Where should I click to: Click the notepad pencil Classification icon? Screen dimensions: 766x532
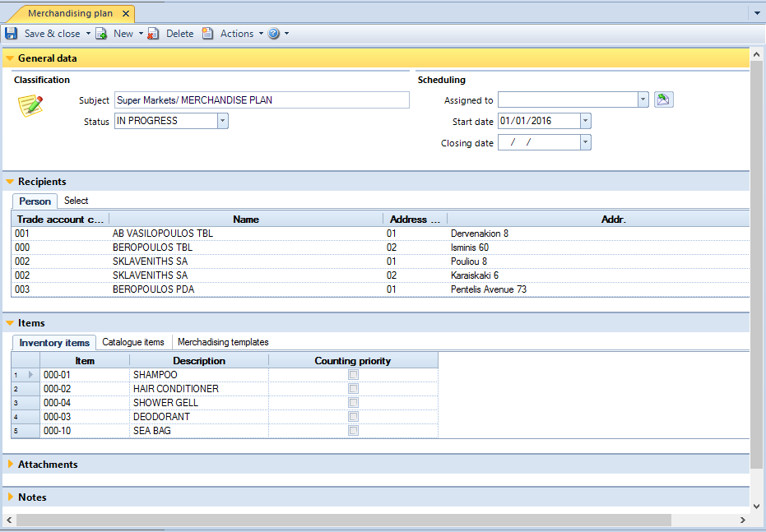pyautogui.click(x=30, y=105)
